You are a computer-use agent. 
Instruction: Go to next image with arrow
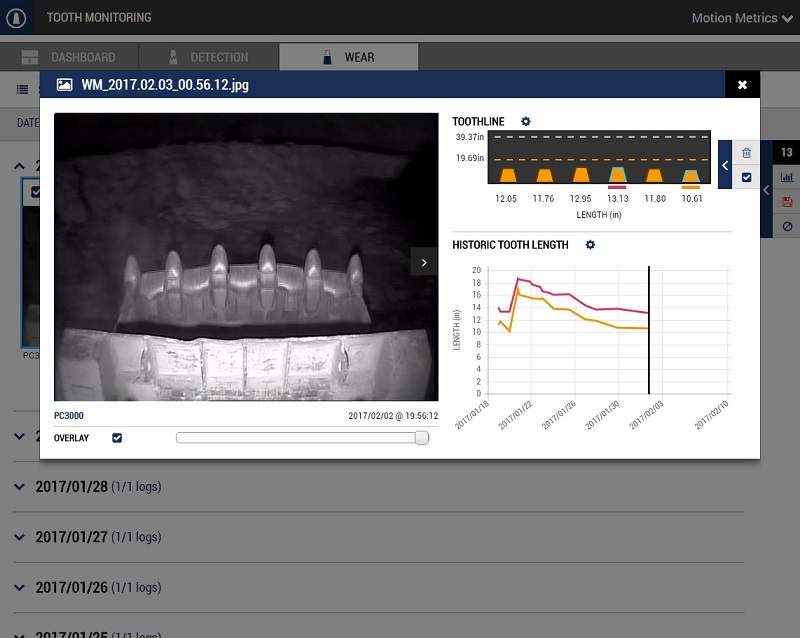tap(424, 262)
